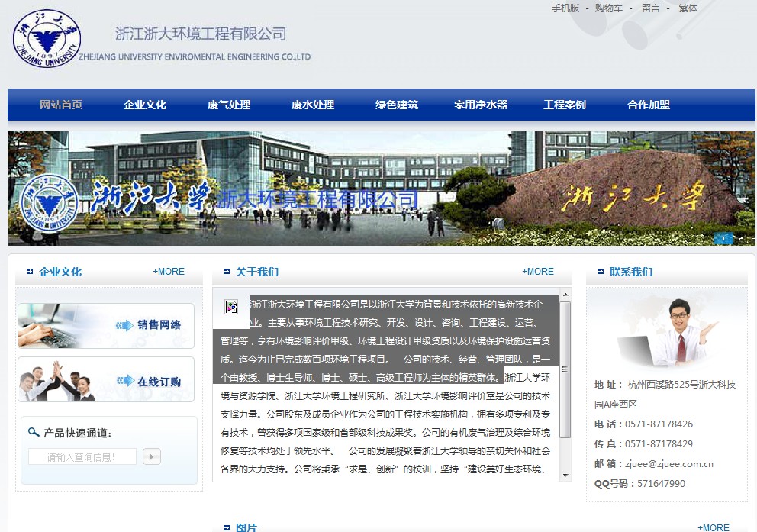Expand +MORE next to 关于我们
This screenshot has width=757, height=532.
tap(538, 272)
